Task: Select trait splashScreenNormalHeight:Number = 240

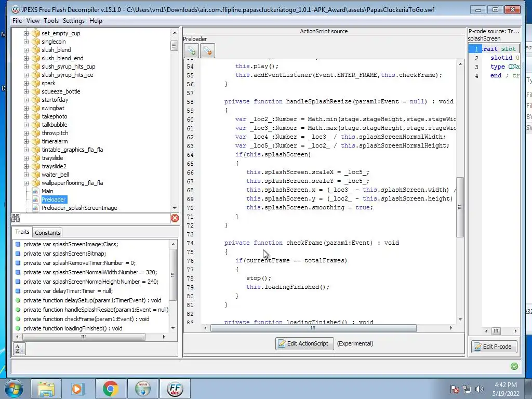Action: [x=91, y=282]
